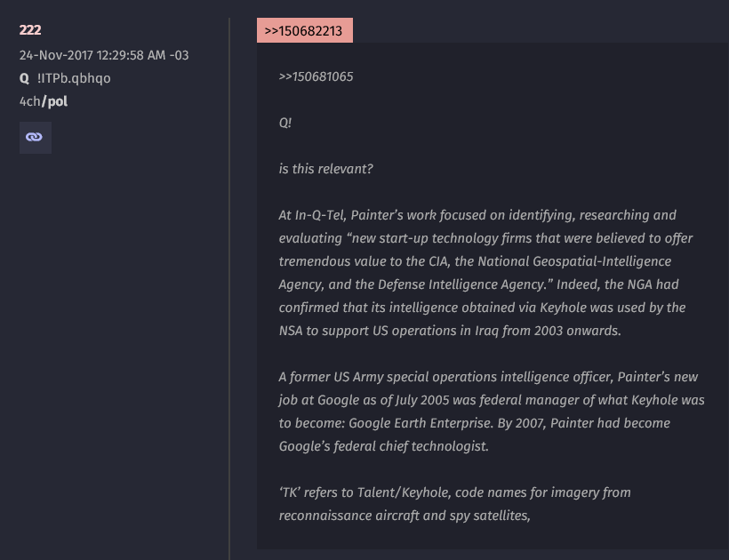Click the In-Q-Tel paragraph text
This screenshot has width=729, height=560.
click(x=485, y=273)
